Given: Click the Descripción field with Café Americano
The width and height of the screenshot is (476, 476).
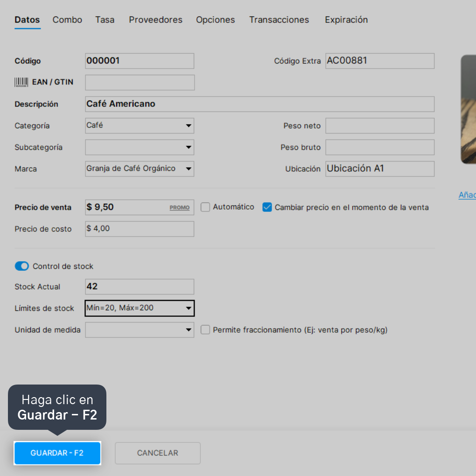Looking at the screenshot, I should pos(260,104).
